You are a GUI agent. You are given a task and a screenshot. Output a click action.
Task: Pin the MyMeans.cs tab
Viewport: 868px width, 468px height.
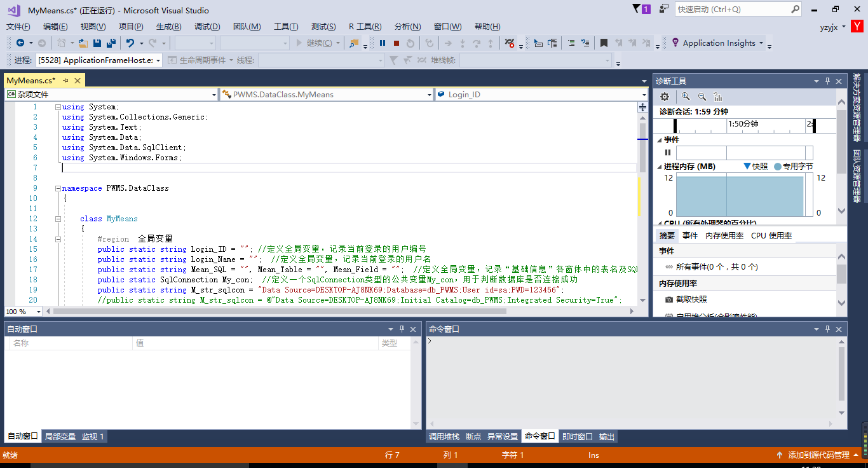[x=66, y=81]
